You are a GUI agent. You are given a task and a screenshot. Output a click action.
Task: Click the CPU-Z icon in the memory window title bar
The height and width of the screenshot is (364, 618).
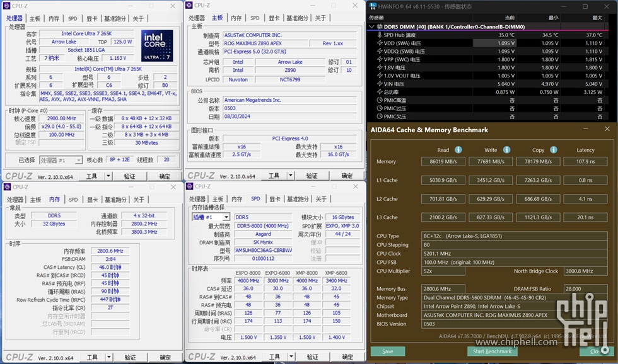(x=7, y=187)
